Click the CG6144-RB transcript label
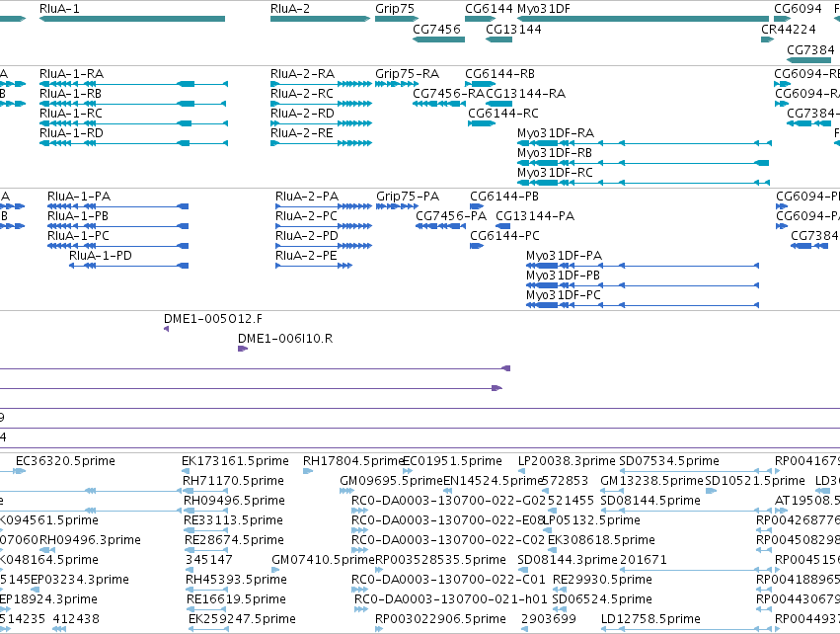840x634 pixels. click(499, 74)
